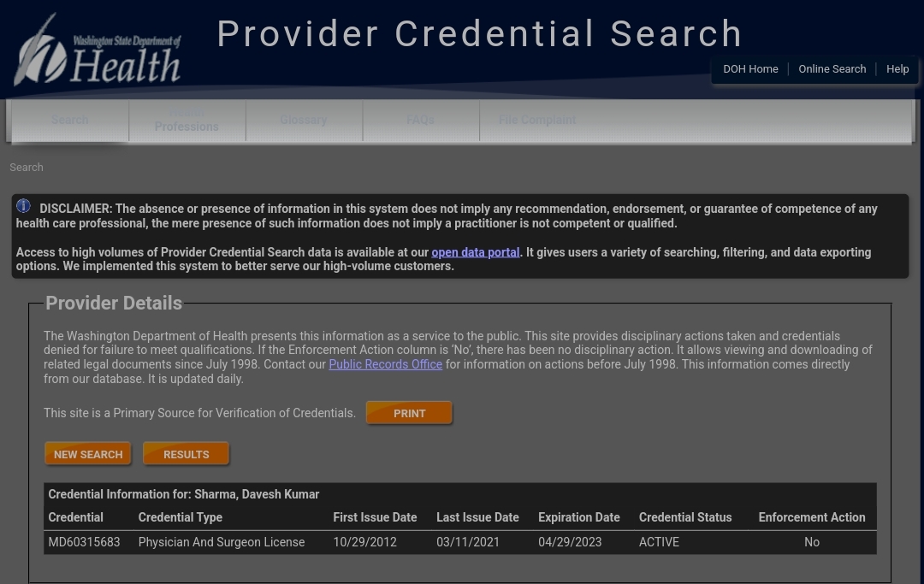Click the Enforcement Action column header

[812, 517]
